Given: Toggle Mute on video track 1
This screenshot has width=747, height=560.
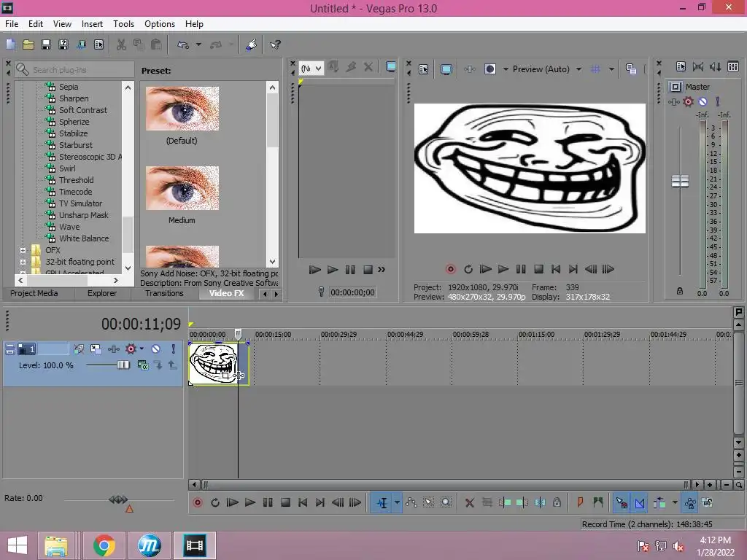Looking at the screenshot, I should (x=155, y=349).
